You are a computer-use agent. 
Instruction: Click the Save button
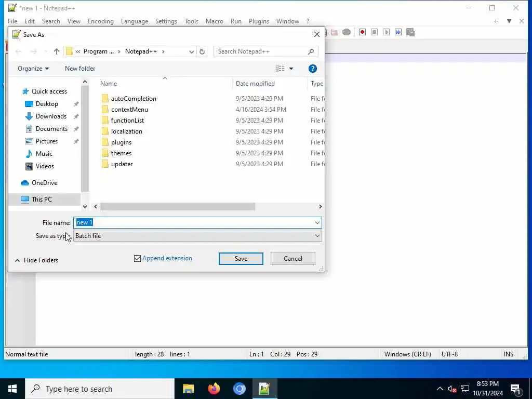tap(241, 259)
